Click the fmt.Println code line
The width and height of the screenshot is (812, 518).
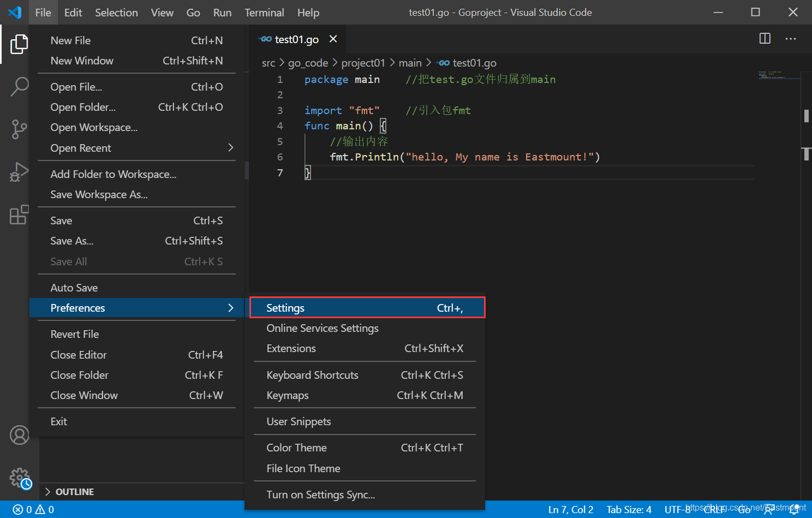pos(464,157)
